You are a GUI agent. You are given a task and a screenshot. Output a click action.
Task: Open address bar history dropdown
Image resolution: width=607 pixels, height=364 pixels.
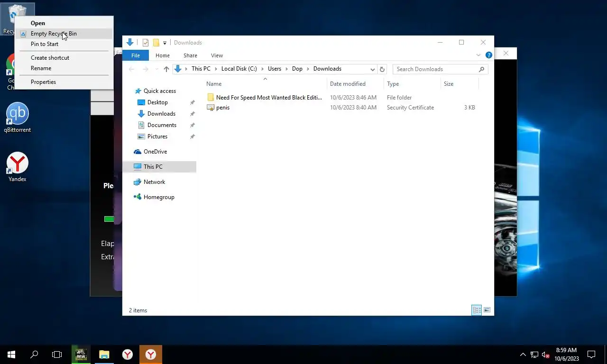click(373, 69)
